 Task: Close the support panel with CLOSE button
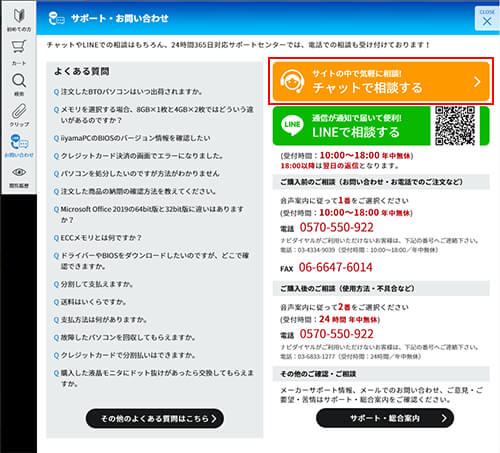(487, 18)
